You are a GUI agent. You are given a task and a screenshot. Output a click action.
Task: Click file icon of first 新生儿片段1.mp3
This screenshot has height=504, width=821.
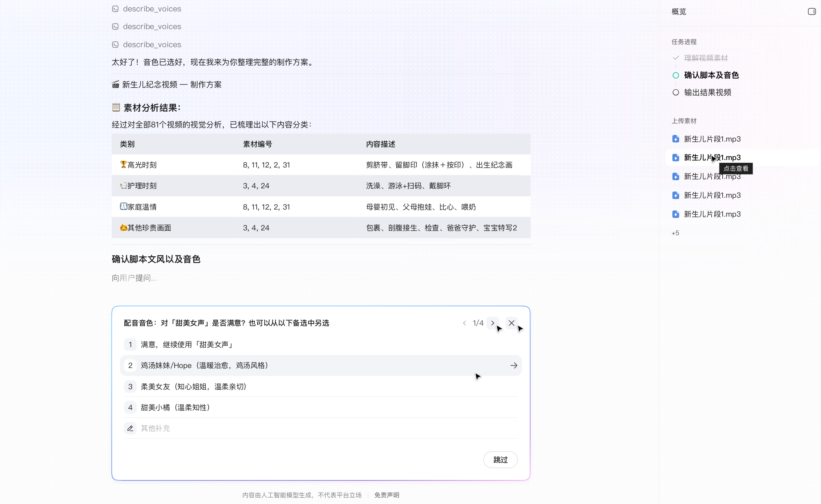(x=676, y=139)
